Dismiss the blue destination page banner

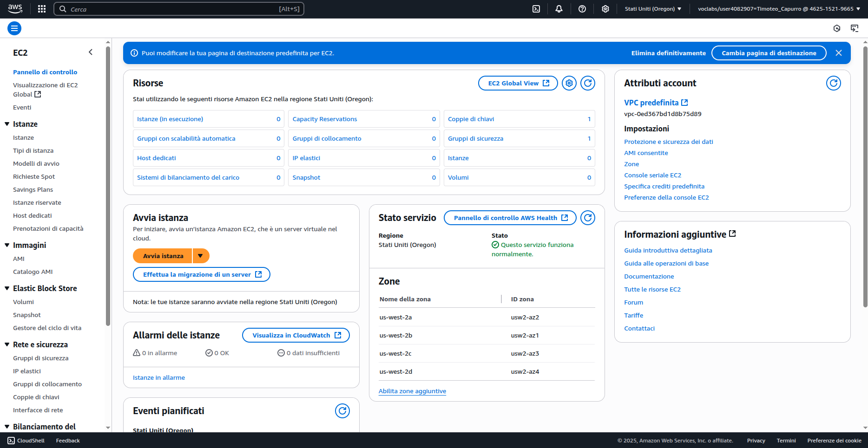click(x=839, y=53)
